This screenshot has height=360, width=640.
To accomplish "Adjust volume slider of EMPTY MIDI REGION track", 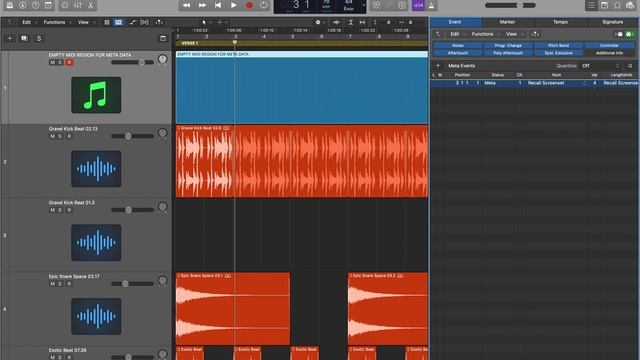I will (133, 62).
